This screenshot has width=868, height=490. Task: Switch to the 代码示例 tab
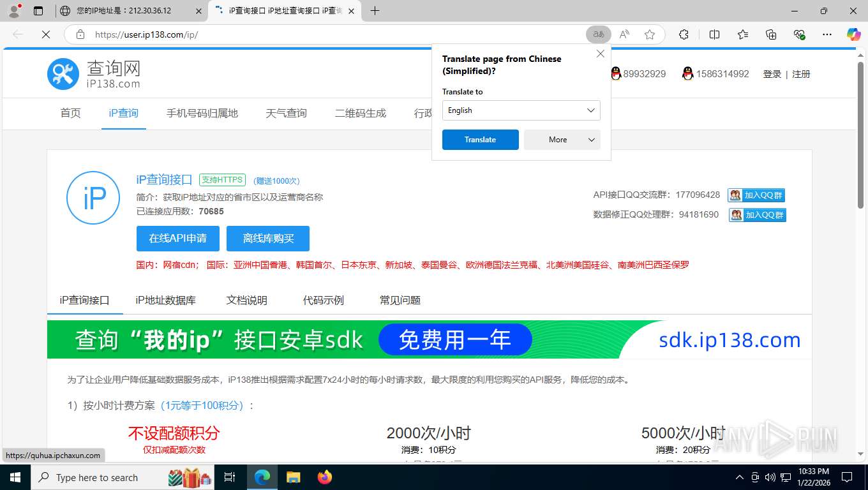(x=324, y=300)
